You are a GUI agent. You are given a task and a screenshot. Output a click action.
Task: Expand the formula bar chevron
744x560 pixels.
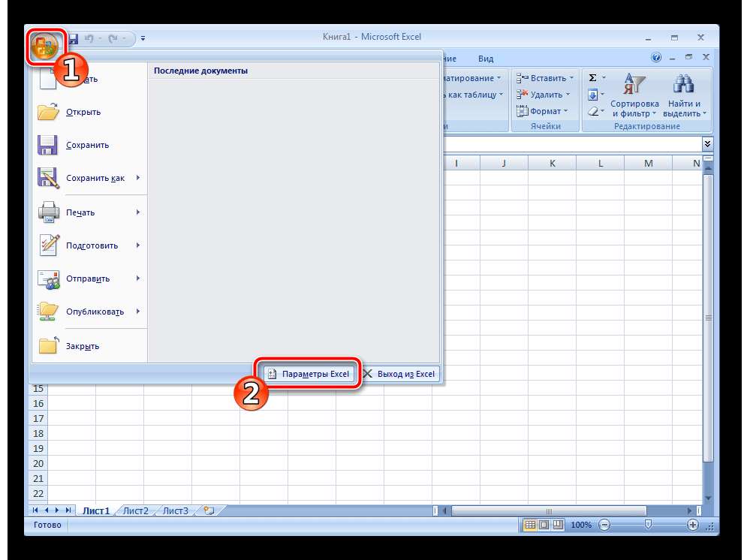point(706,143)
